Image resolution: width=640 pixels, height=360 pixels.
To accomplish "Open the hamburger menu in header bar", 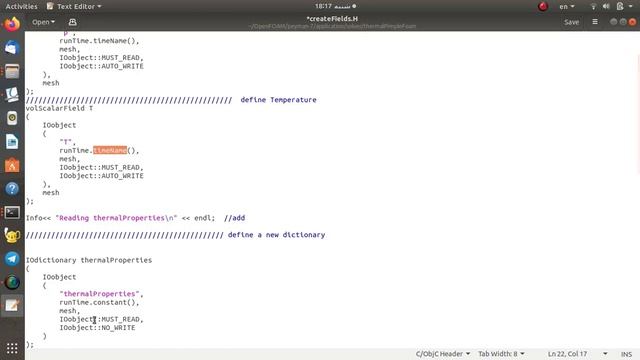I will pos(595,22).
